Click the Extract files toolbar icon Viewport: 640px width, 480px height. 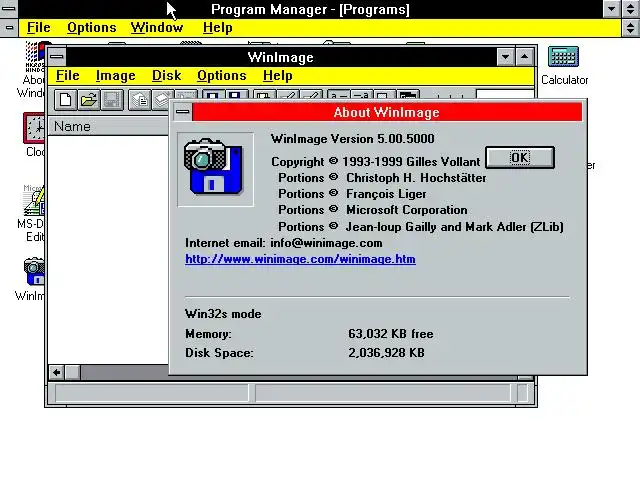pos(140,100)
